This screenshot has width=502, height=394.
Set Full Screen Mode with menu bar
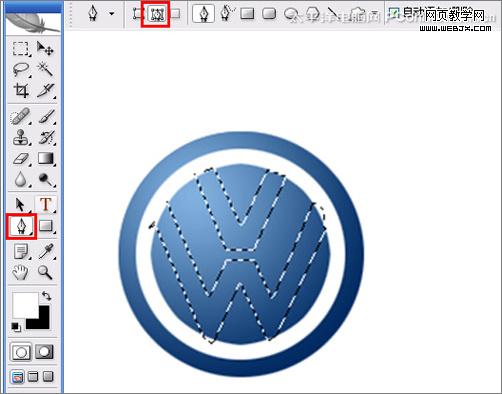[33, 377]
